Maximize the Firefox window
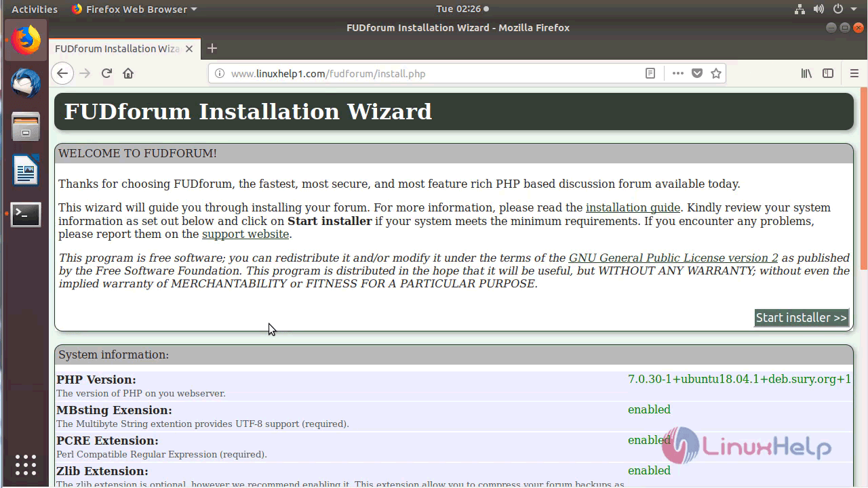Viewport: 868px width, 488px height. (845, 28)
